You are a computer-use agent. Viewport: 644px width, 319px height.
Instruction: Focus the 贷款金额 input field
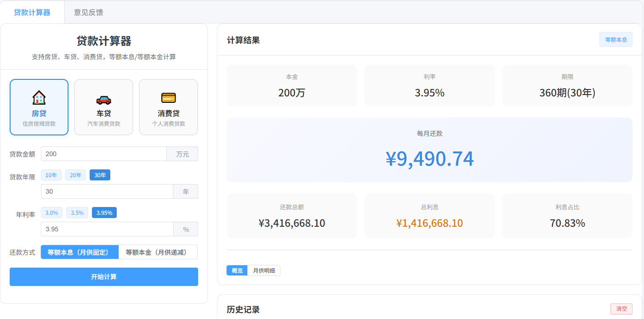click(104, 154)
